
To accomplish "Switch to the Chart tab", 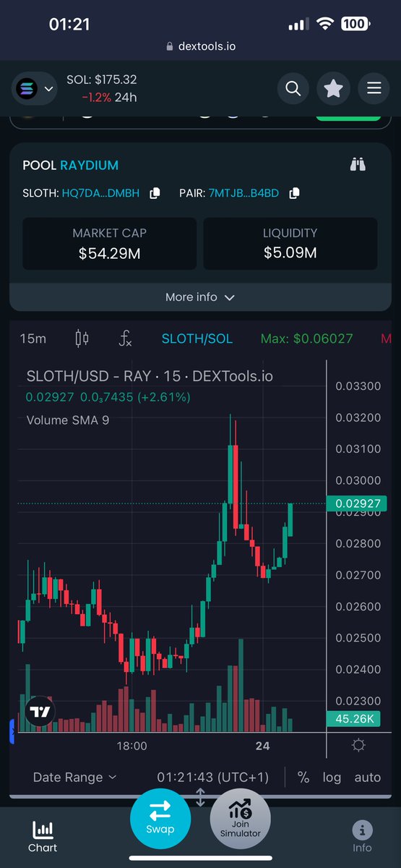I will (43, 837).
